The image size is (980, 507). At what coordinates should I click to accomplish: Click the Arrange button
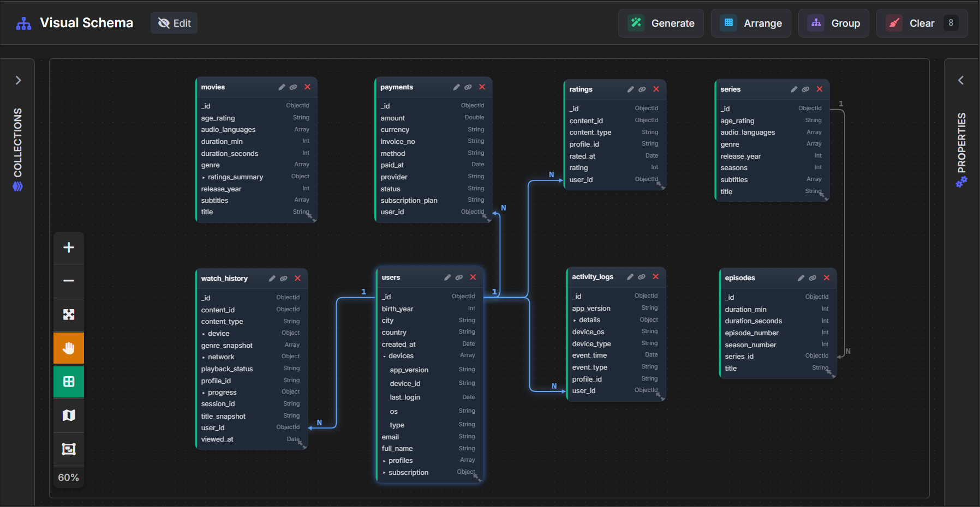coord(751,23)
